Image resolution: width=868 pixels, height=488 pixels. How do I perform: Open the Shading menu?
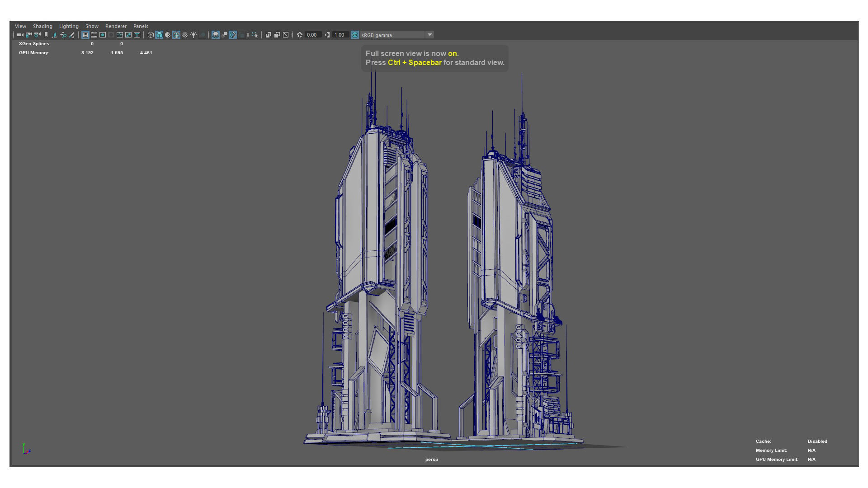[42, 26]
